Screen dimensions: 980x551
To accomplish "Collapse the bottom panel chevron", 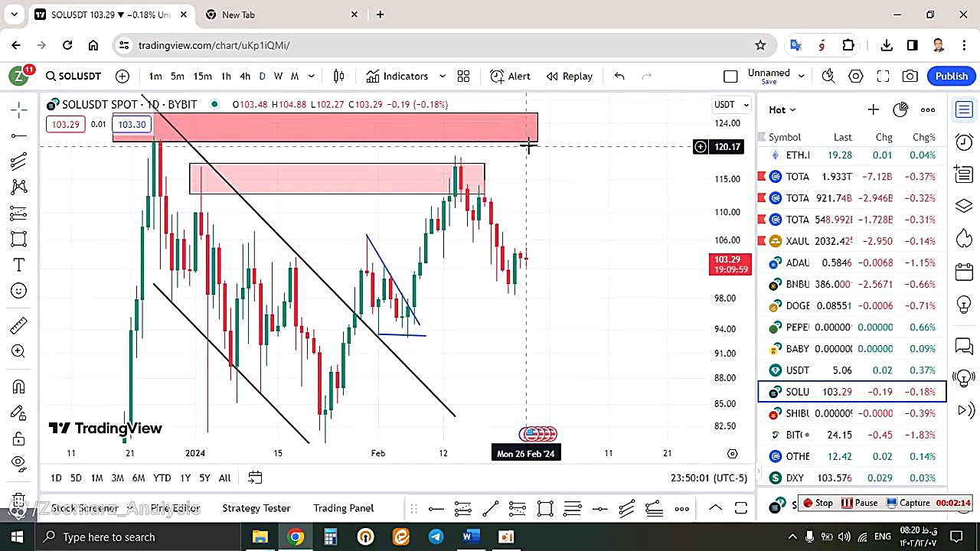I will [715, 507].
